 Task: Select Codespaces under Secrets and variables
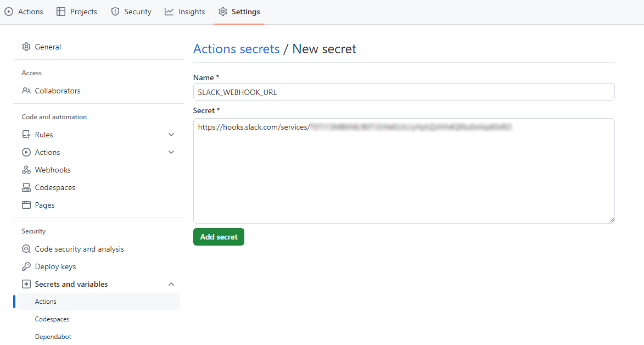click(52, 319)
